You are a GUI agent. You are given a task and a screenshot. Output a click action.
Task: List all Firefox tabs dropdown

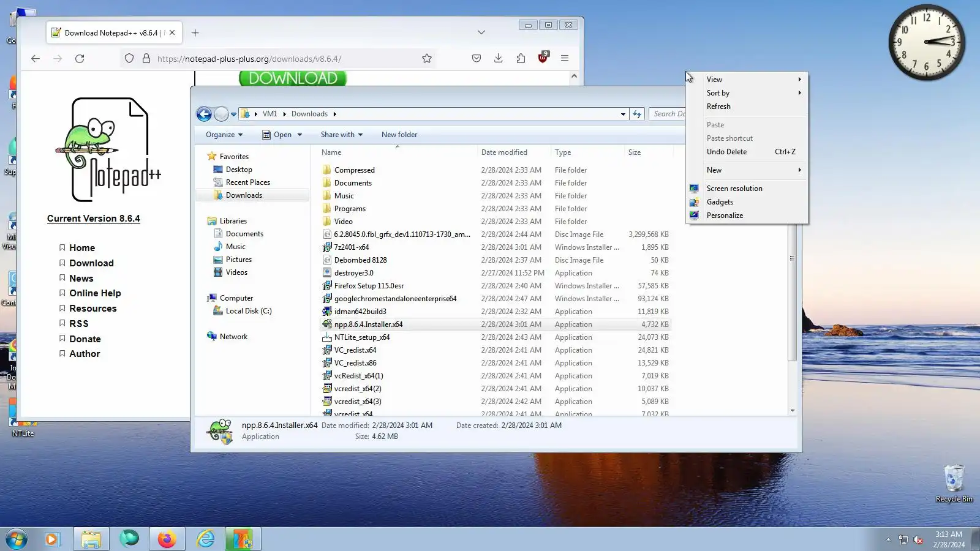(x=481, y=32)
